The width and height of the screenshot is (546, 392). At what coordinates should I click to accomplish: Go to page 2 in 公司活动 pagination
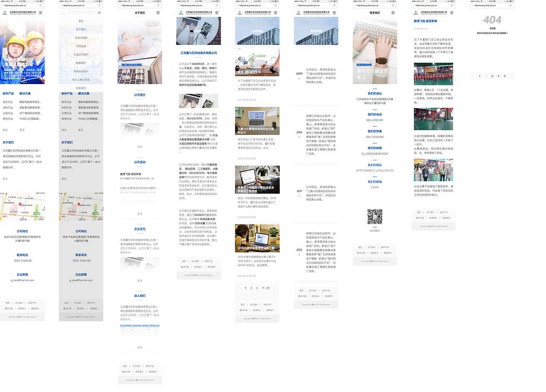click(x=251, y=288)
